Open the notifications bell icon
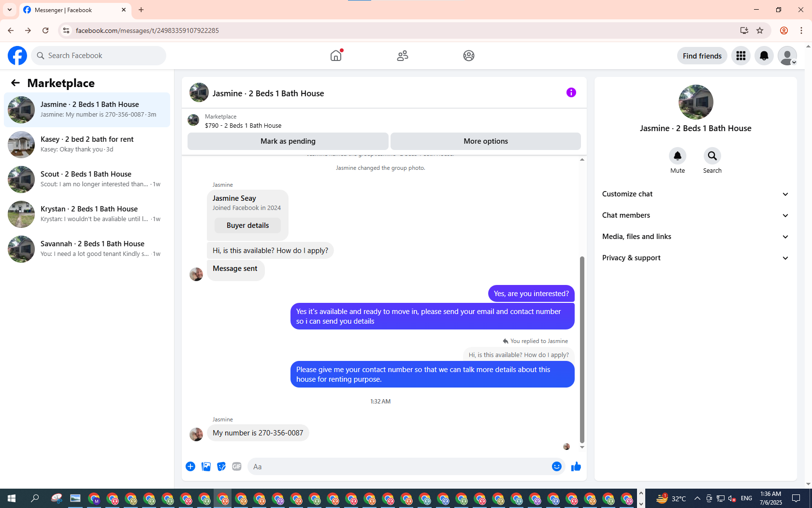The image size is (812, 508). 764,56
